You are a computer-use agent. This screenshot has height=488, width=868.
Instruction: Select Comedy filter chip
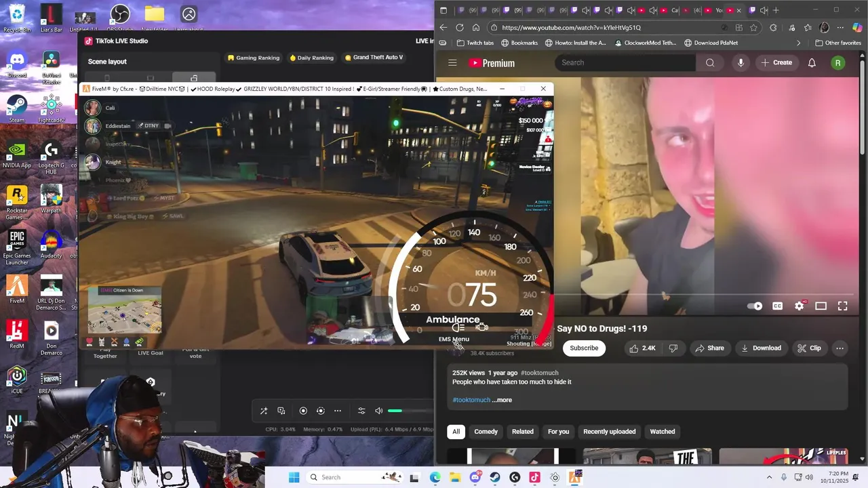point(486,432)
